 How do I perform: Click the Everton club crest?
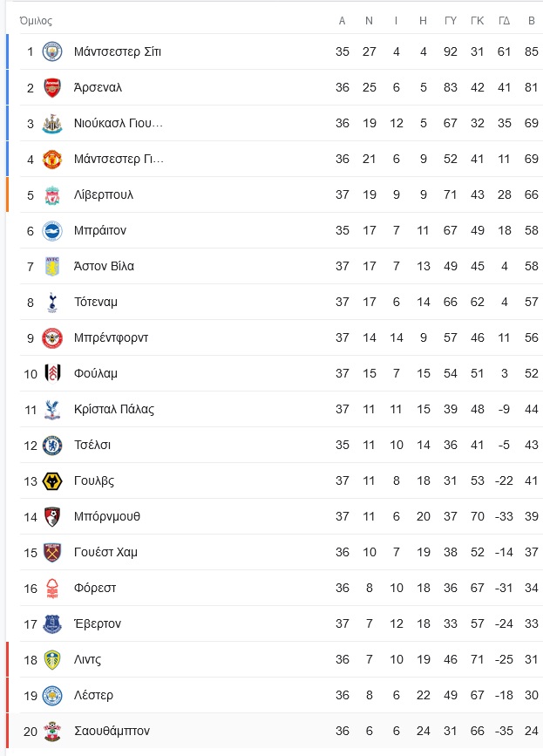[x=52, y=623]
